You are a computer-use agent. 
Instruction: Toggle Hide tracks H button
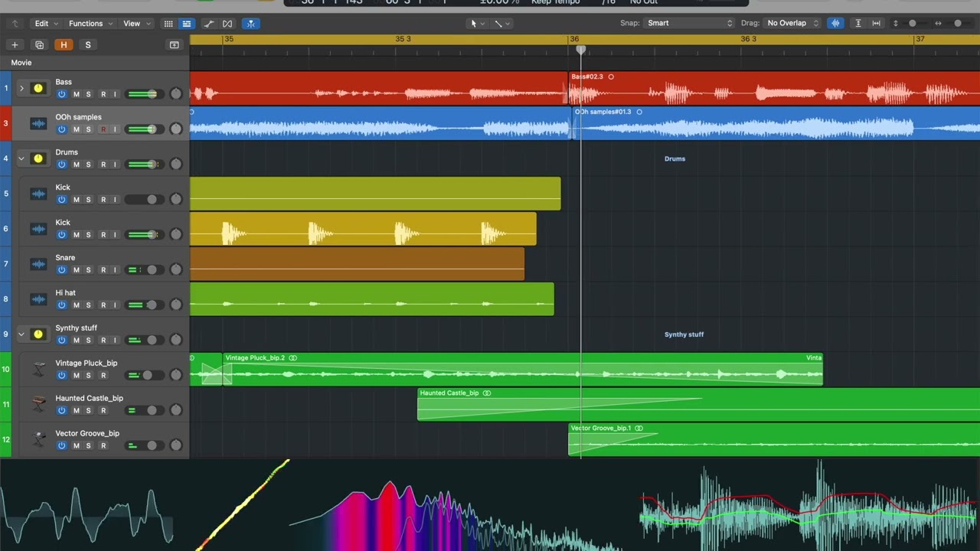[64, 45]
